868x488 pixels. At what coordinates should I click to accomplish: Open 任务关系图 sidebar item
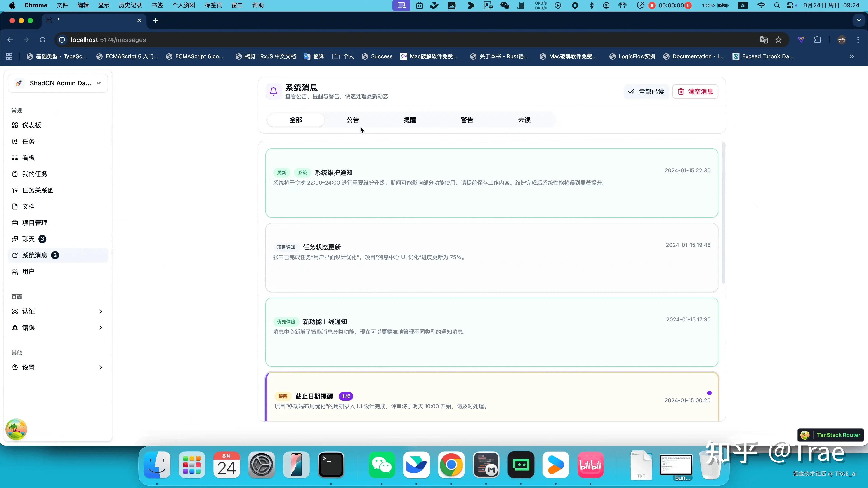point(38,190)
